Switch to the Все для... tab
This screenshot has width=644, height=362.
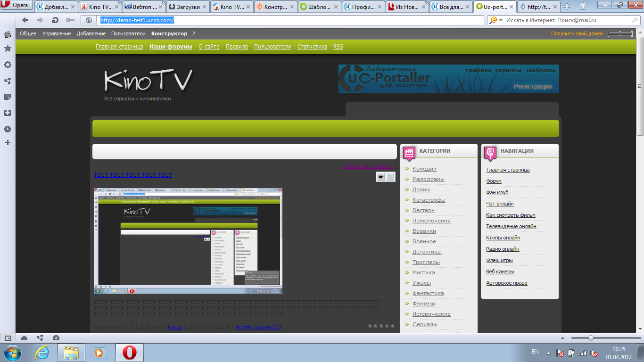pyautogui.click(x=451, y=7)
